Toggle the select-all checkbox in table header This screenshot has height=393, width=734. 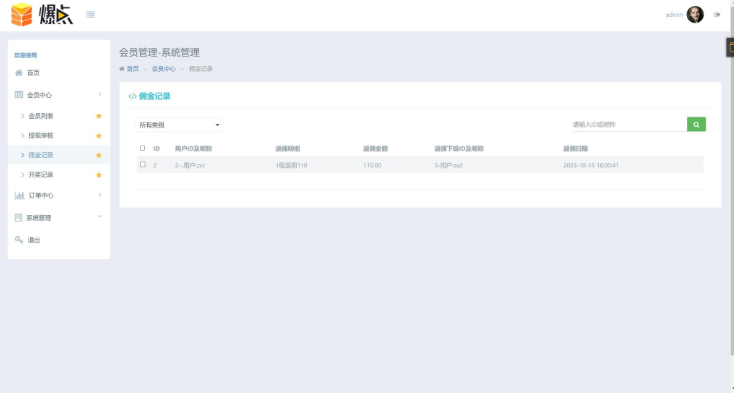click(x=142, y=148)
